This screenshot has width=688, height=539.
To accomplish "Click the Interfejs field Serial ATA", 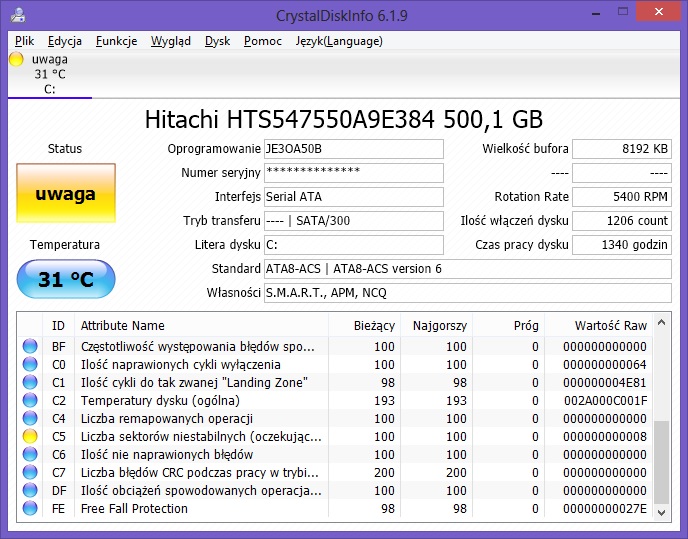I will (354, 197).
